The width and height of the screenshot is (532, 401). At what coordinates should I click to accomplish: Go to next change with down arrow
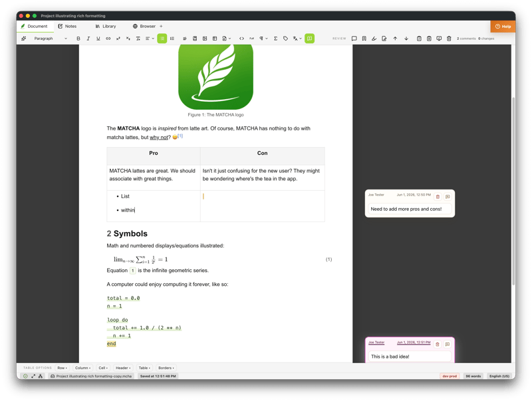pyautogui.click(x=406, y=39)
